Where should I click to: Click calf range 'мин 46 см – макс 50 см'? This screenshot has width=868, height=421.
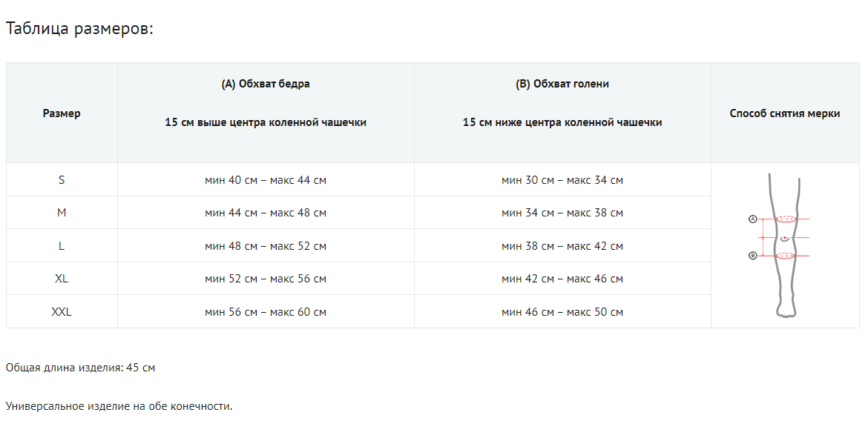[562, 312]
